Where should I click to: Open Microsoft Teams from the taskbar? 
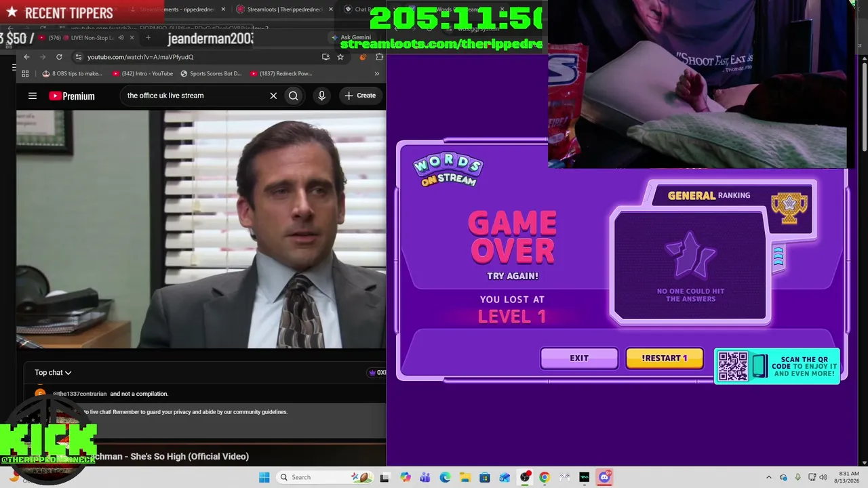click(x=425, y=477)
